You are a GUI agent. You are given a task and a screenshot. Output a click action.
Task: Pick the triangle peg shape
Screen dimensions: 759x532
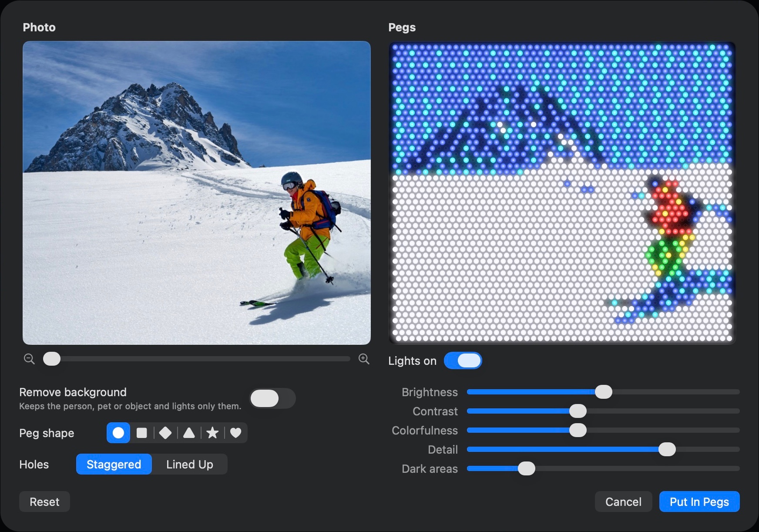[189, 433]
